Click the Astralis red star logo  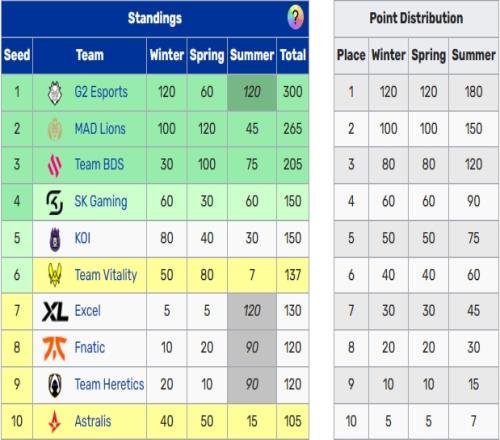(x=55, y=421)
